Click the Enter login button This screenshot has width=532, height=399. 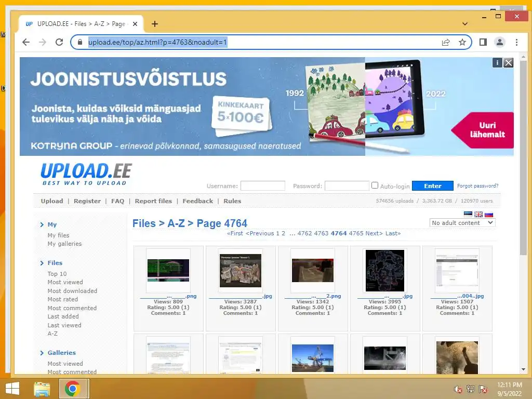pos(433,186)
